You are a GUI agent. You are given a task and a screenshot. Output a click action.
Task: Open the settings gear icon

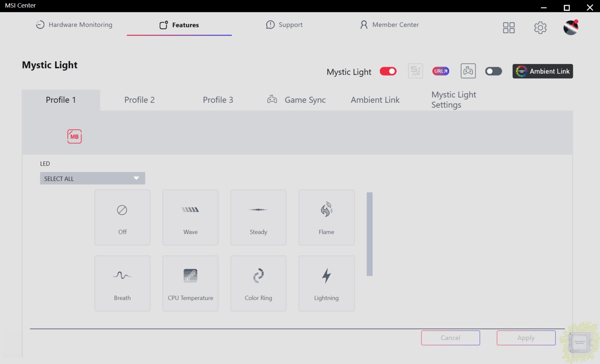pos(540,28)
